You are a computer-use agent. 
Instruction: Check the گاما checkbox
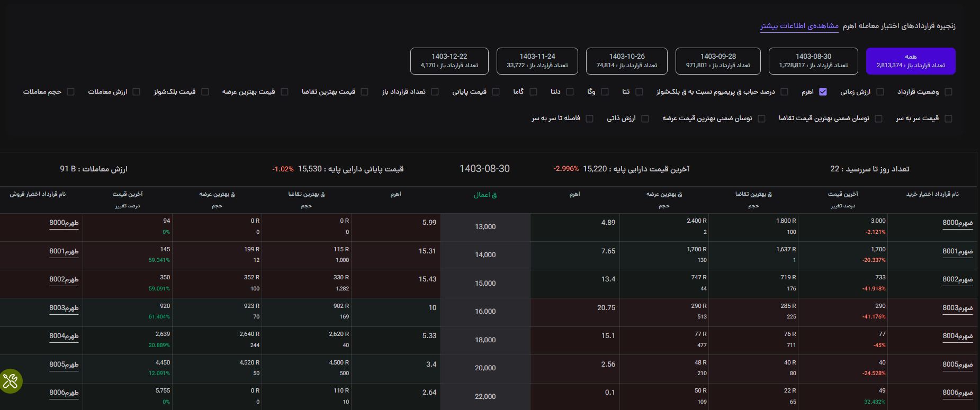click(533, 92)
